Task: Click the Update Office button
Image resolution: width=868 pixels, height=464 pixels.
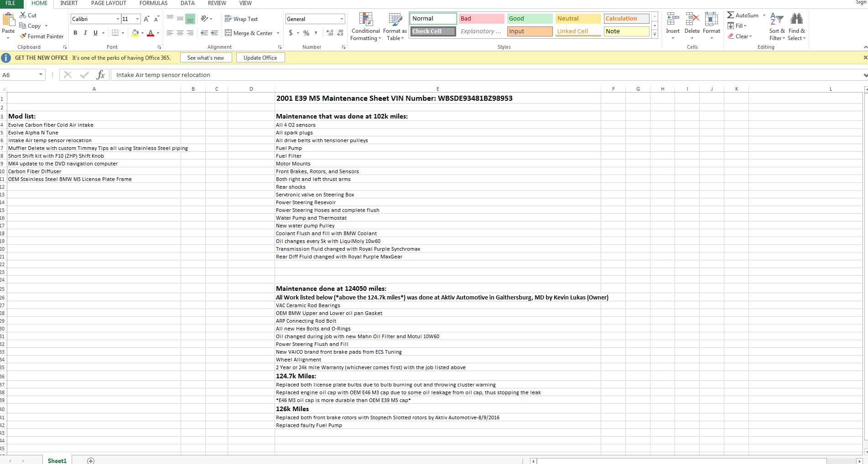Action: click(x=260, y=58)
